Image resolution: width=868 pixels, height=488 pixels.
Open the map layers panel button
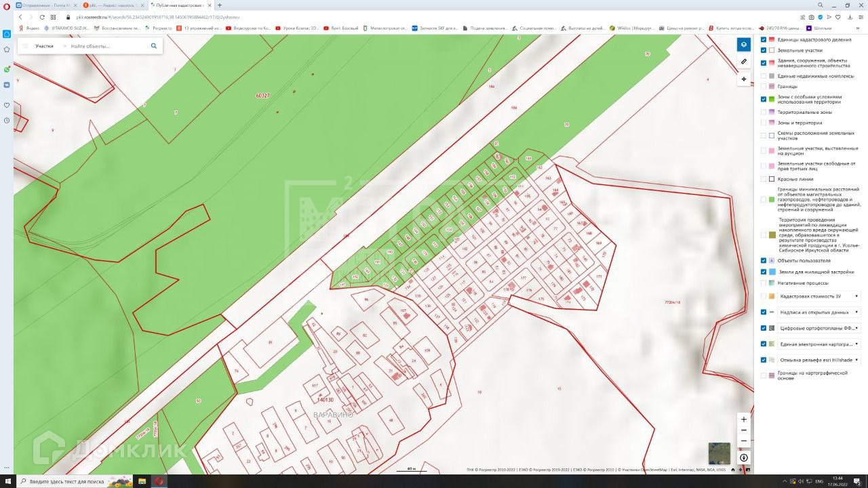tap(744, 45)
